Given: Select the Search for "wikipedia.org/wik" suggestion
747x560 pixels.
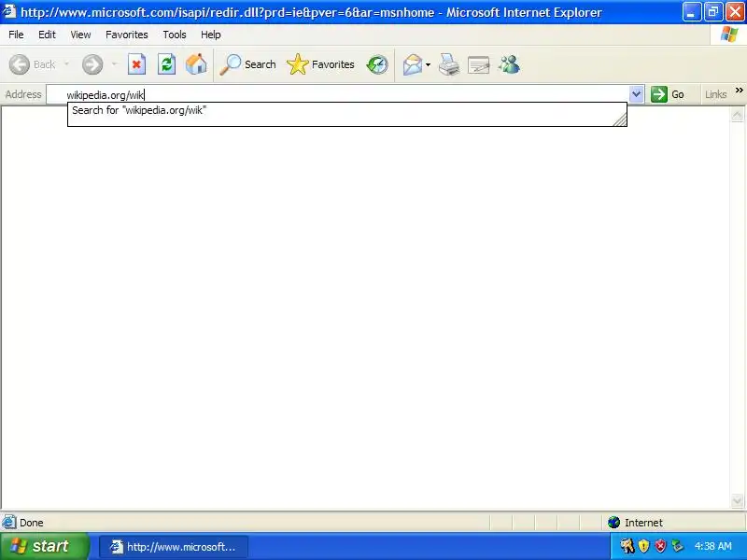Looking at the screenshot, I should 346,110.
